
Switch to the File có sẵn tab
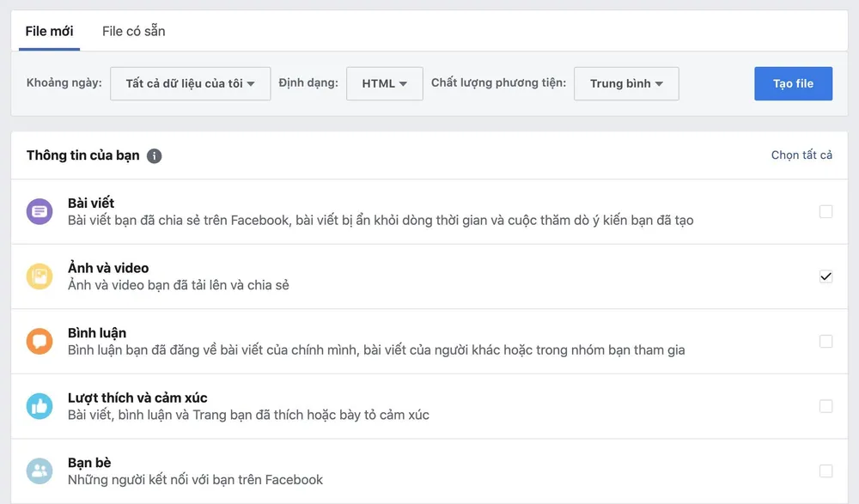(x=133, y=29)
